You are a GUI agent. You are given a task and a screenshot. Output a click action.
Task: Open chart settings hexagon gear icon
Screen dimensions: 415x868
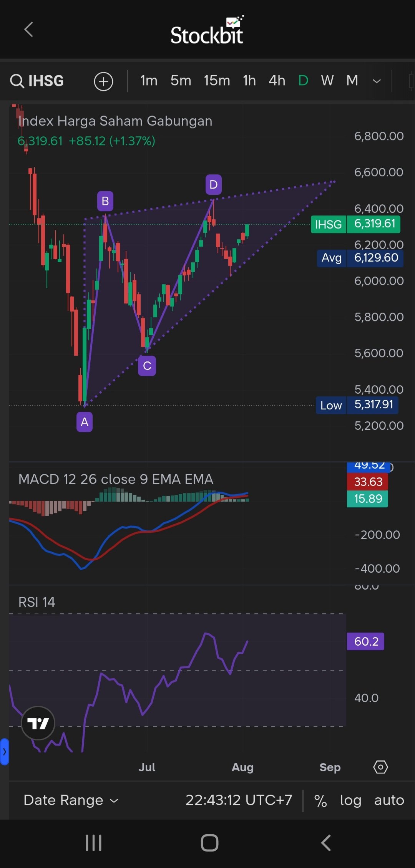coord(380,767)
